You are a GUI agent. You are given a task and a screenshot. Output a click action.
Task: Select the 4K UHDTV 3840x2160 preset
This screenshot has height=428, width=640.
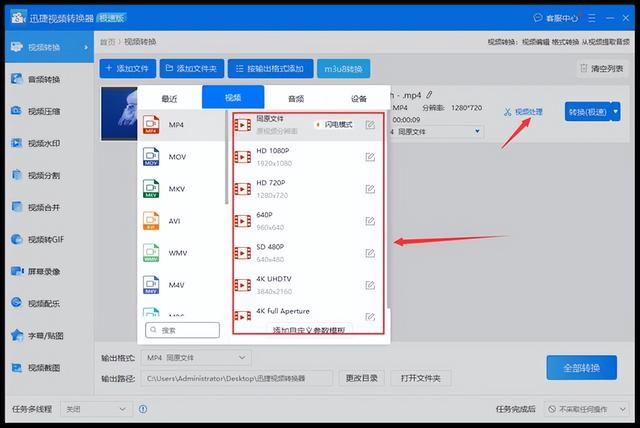(x=309, y=285)
